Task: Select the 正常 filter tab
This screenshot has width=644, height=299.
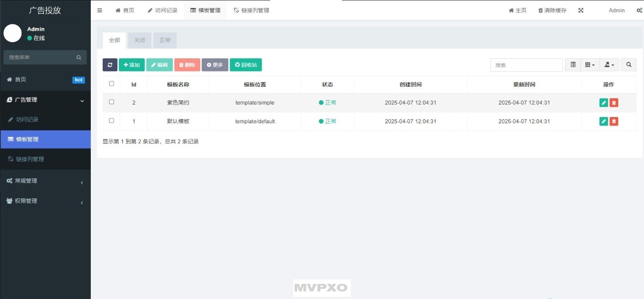Action: pyautogui.click(x=165, y=40)
